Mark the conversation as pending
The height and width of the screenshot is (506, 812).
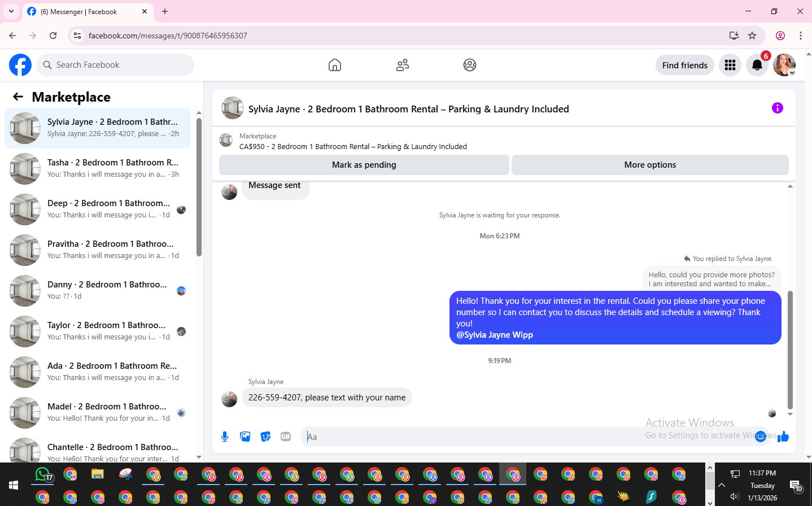pyautogui.click(x=364, y=165)
